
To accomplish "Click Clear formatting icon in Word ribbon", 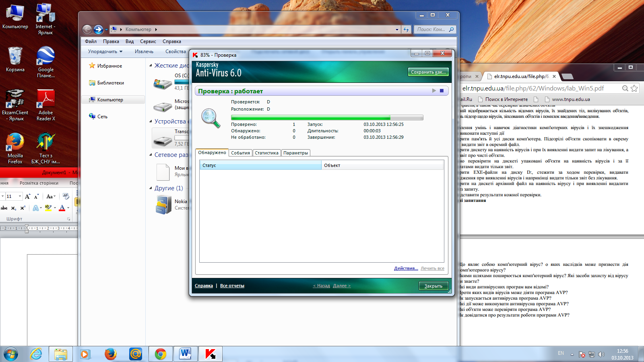I will [x=66, y=196].
